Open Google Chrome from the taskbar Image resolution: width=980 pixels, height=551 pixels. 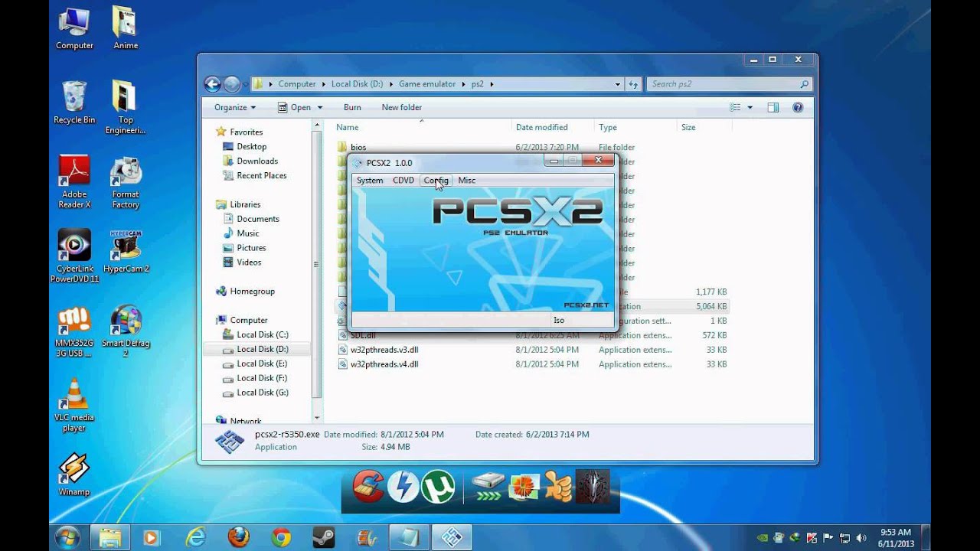pos(281,538)
